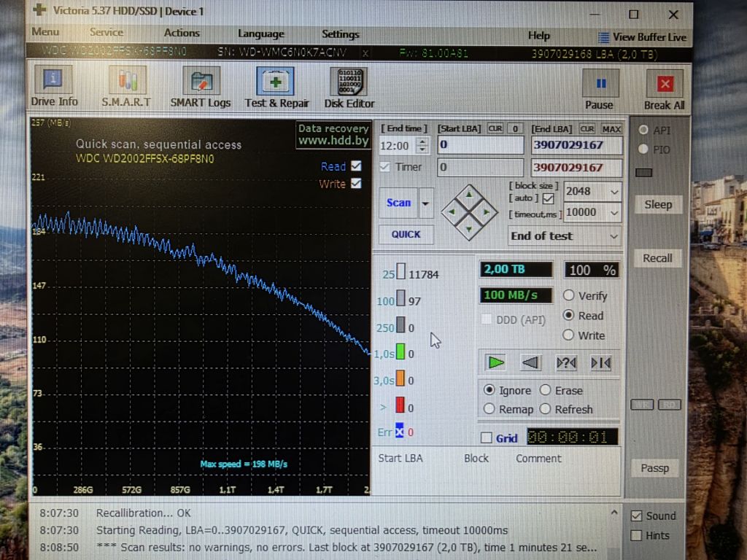
Task: Click the down arrow of the diamond navigator
Action: point(469,230)
